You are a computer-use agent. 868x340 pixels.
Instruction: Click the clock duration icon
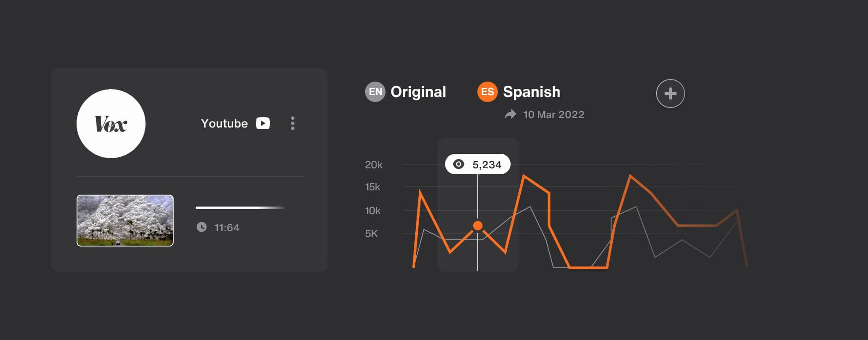point(202,227)
